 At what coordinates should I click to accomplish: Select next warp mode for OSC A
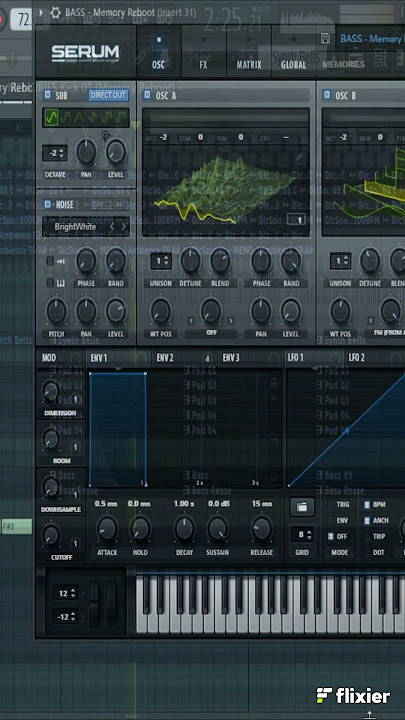pos(231,321)
